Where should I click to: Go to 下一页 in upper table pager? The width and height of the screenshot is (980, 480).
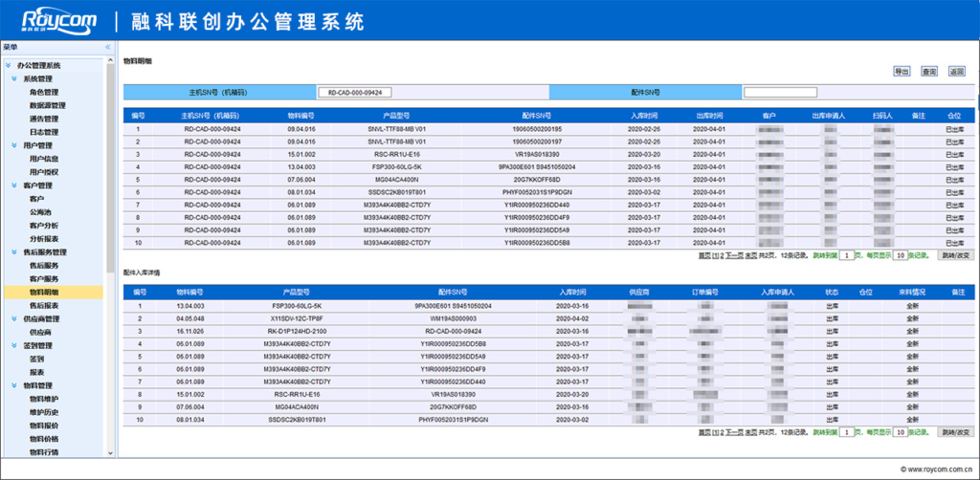coord(734,255)
